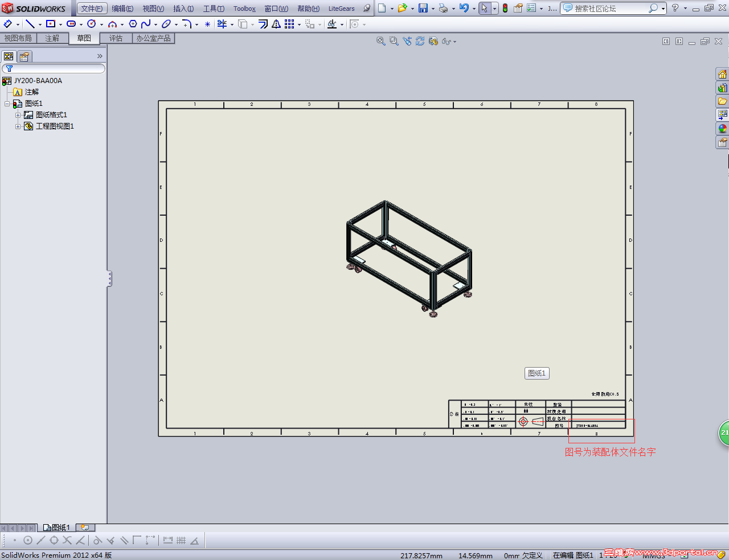Open the Appearances task pane tab

(722, 129)
